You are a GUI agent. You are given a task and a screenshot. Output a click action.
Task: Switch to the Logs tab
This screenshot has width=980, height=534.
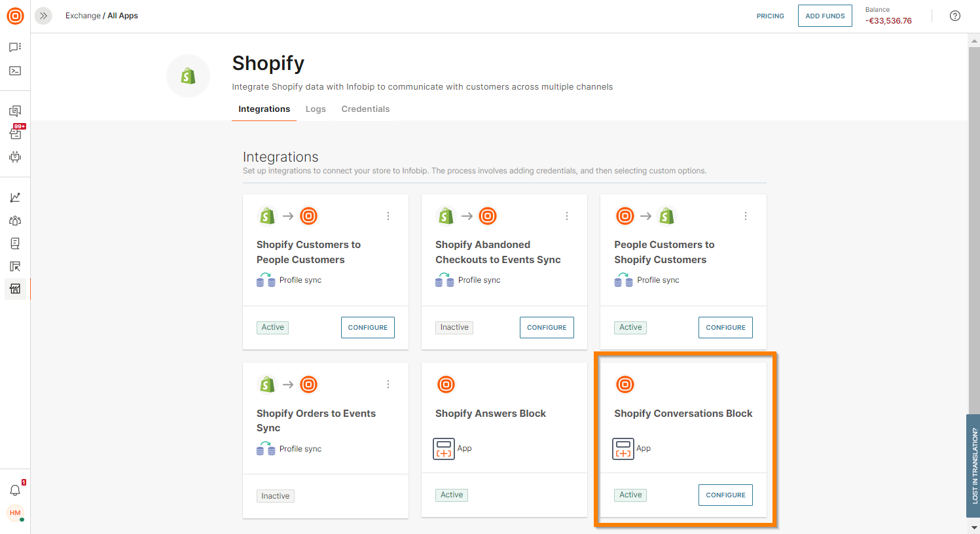(x=316, y=109)
